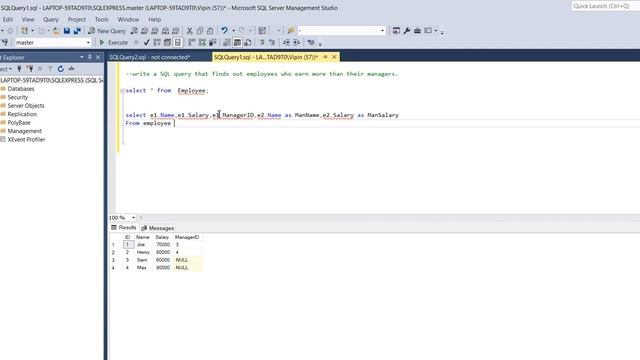Click the Analysis Services XMLA Query icon
This screenshot has height=360, width=640.
(165, 31)
